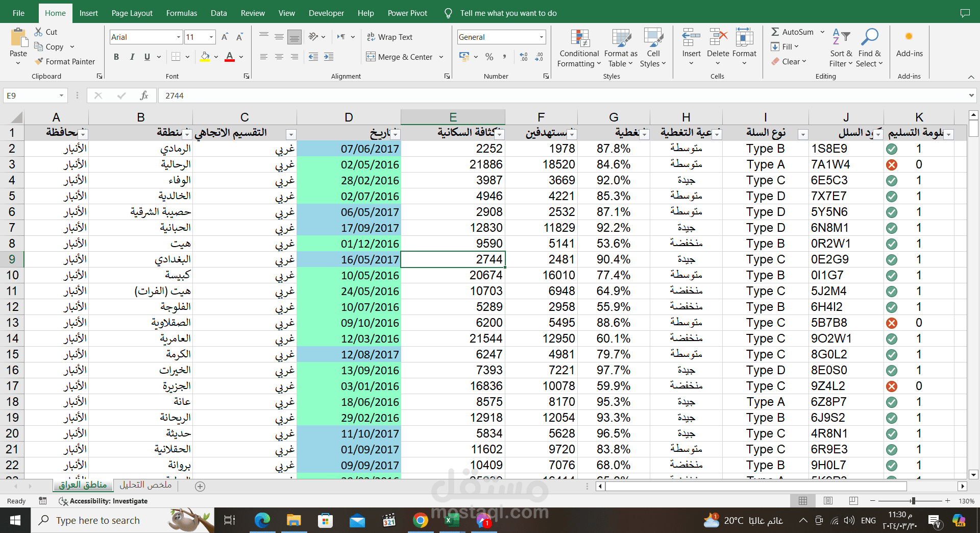Click Tell me what you want to do
Screen dimensions: 980x533
(x=508, y=13)
